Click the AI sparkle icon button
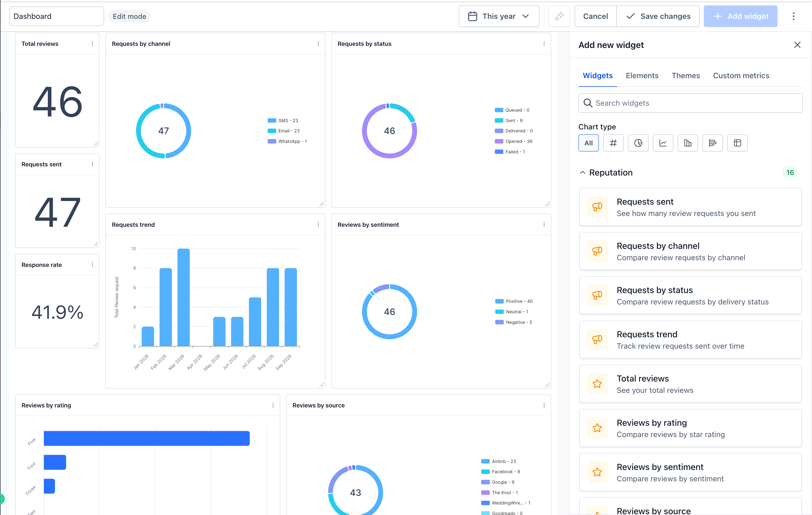Viewport: 812px width, 515px height. 559,16
